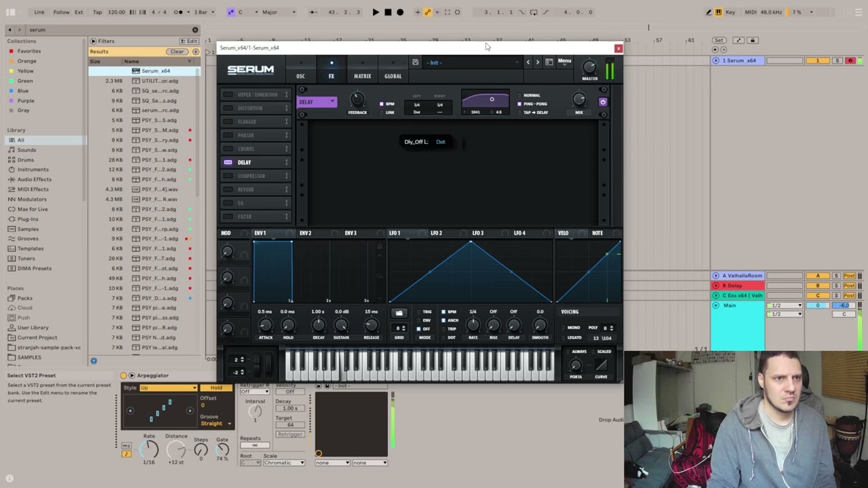The image size is (868, 488).
Task: Clear the serum search field
Action: tap(195, 30)
